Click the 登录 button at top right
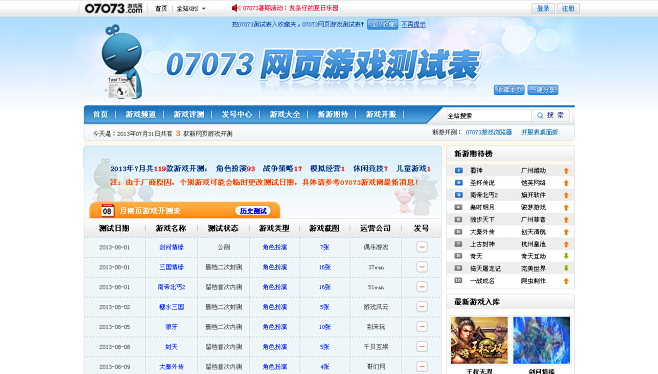Image resolution: width=658 pixels, height=374 pixels. coord(543,8)
